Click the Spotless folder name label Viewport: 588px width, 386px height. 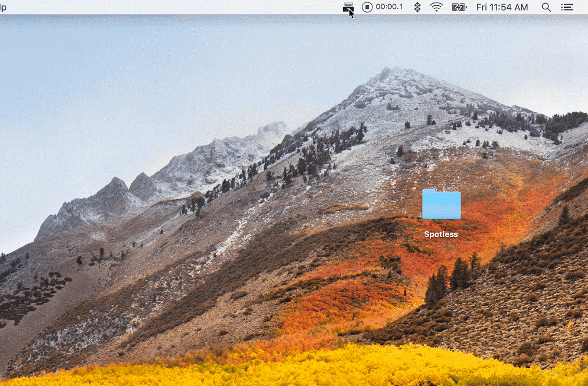pyautogui.click(x=441, y=234)
